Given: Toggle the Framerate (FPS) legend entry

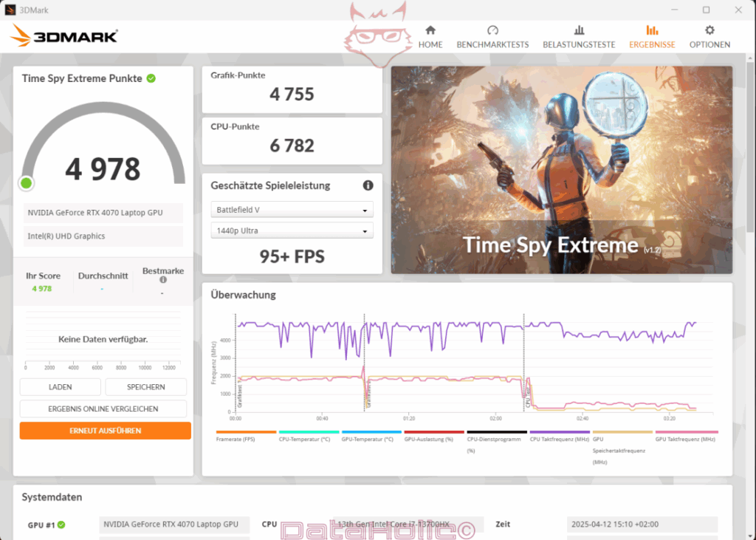Looking at the screenshot, I should click(246, 437).
